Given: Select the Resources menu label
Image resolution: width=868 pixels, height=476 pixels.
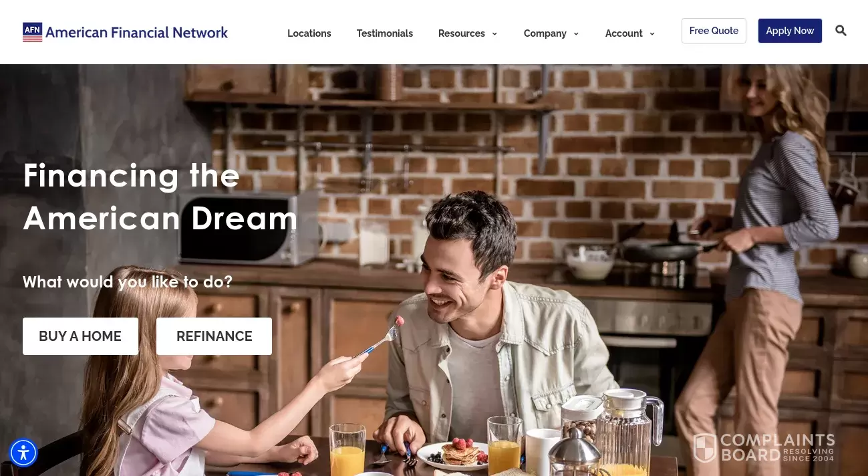Looking at the screenshot, I should tap(462, 33).
